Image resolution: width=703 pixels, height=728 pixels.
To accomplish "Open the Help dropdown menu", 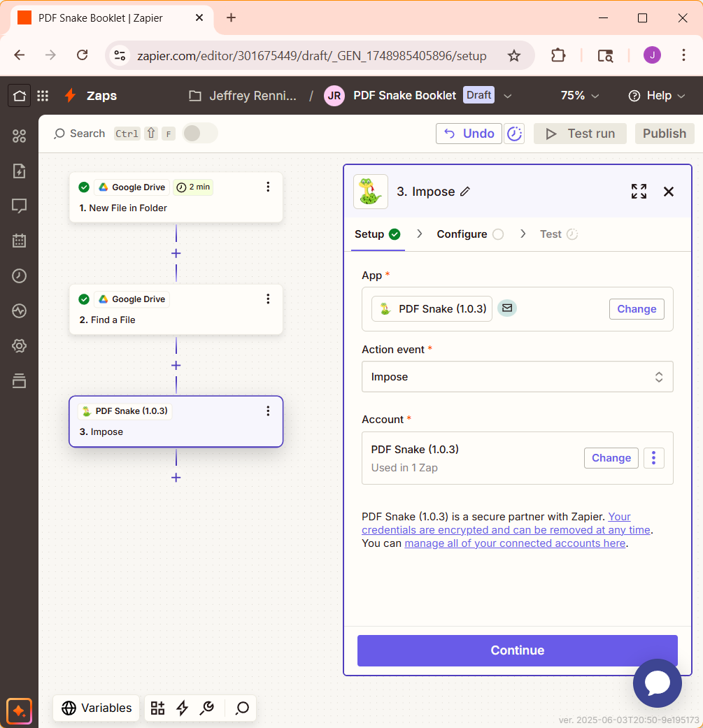I will (x=657, y=96).
